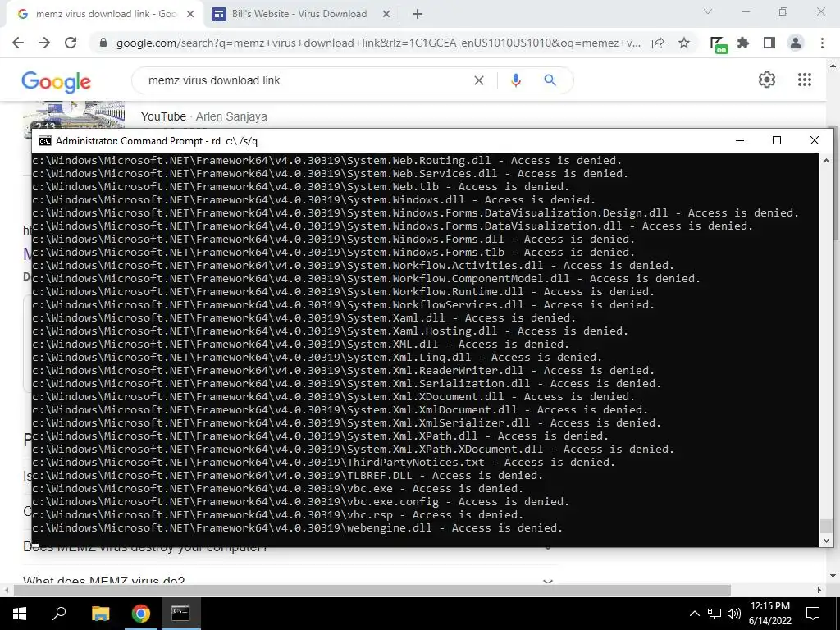The height and width of the screenshot is (630, 840).
Task: Click the Chrome taskbar icon
Action: (141, 614)
